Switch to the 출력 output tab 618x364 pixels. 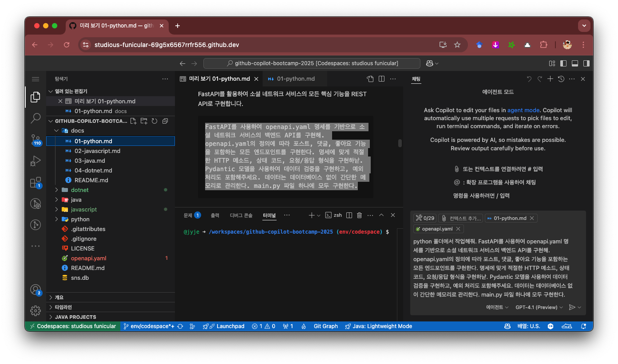click(215, 215)
